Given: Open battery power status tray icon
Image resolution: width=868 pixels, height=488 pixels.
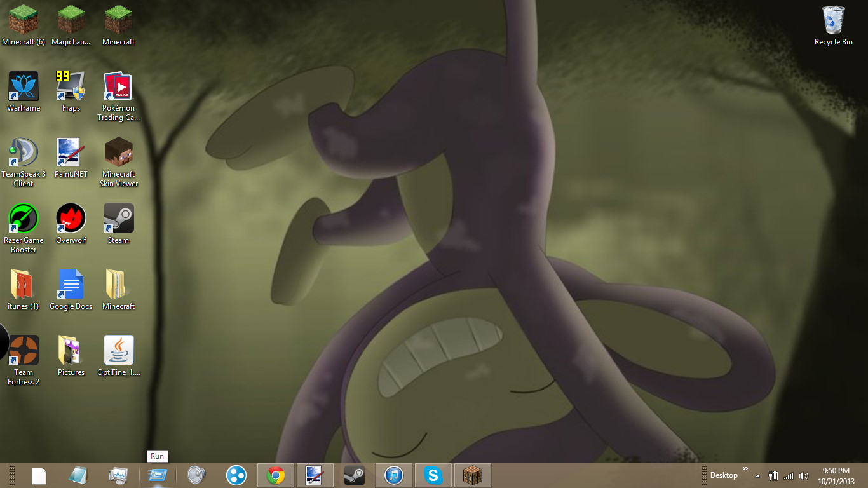Looking at the screenshot, I should tap(773, 476).
